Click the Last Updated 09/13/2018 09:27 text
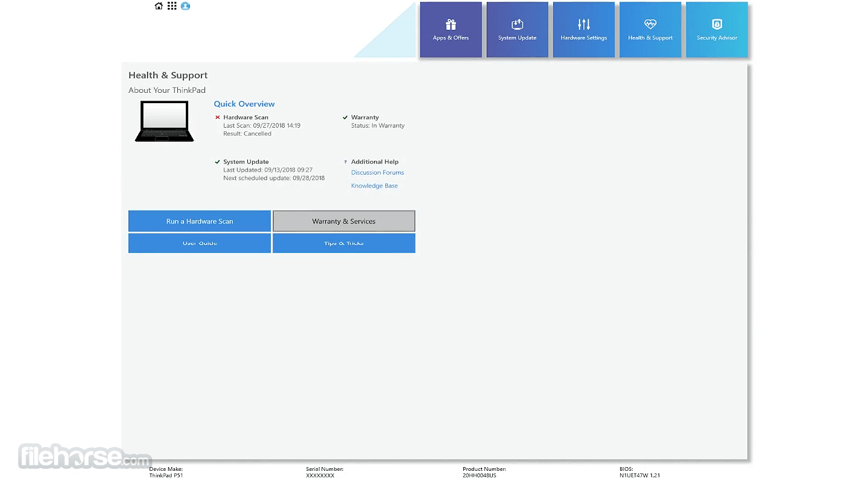 268,171
